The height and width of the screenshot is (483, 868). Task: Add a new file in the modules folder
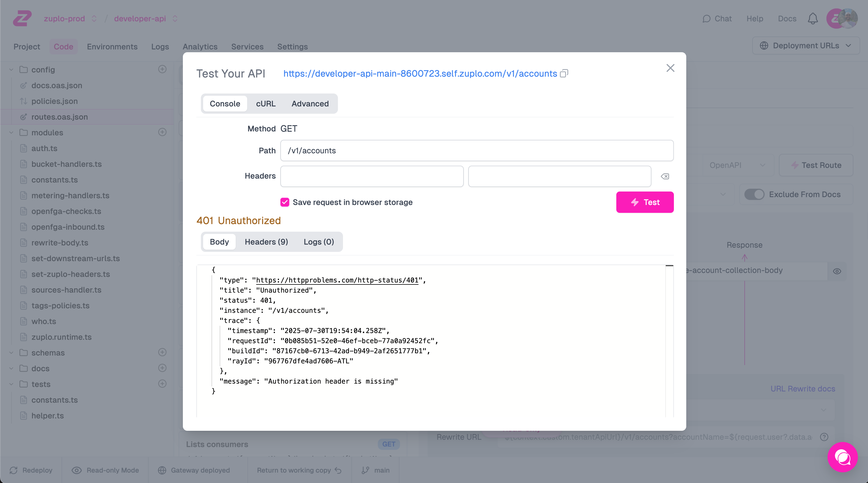(162, 132)
